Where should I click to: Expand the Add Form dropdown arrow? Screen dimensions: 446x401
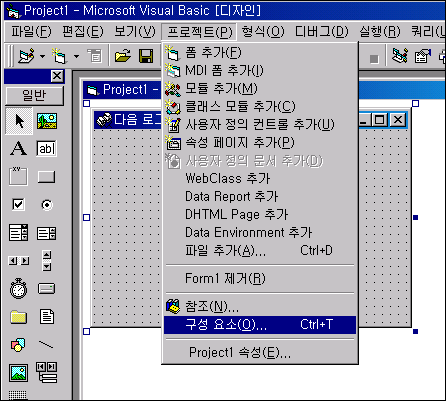tap(76, 56)
